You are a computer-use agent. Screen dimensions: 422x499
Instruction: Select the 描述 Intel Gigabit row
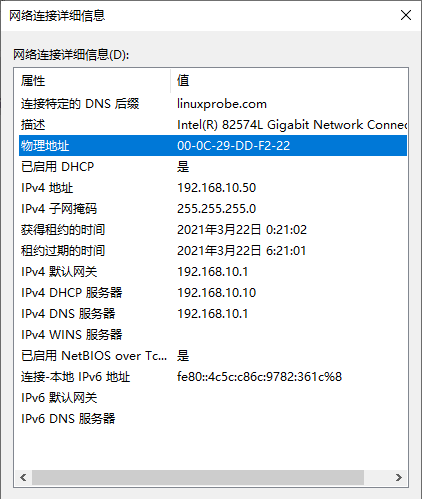(213, 125)
